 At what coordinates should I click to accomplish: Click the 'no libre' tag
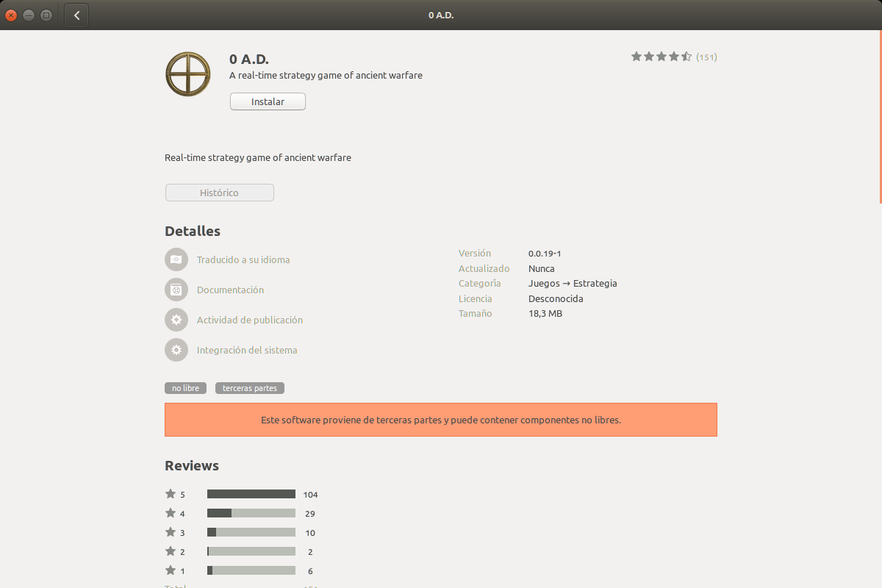185,388
